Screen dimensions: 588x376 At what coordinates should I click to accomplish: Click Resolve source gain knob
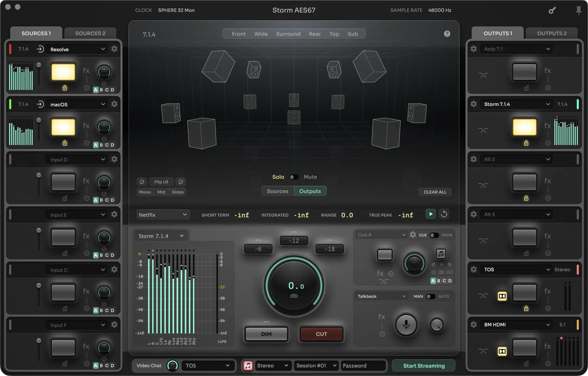click(x=104, y=72)
